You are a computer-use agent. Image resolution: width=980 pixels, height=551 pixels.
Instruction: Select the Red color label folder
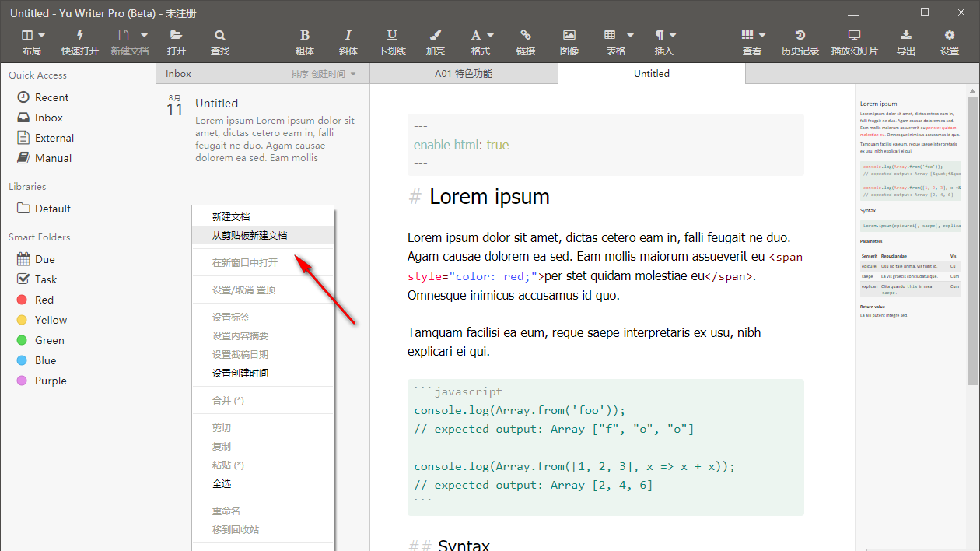(44, 300)
